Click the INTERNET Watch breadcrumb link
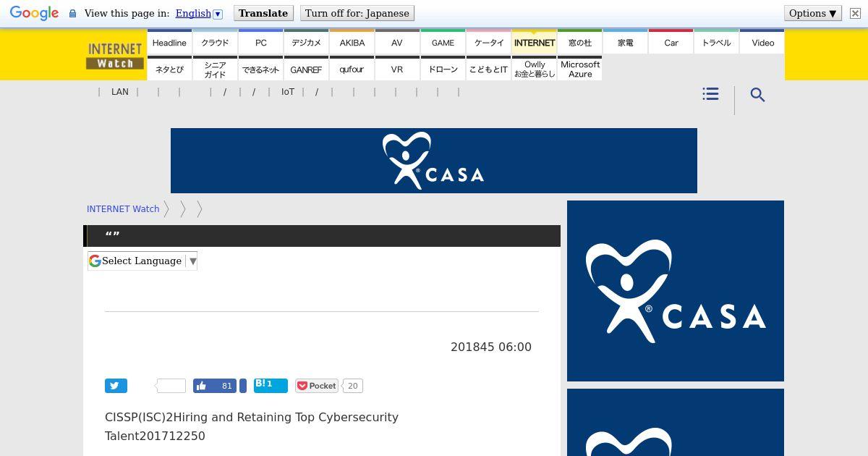The image size is (868, 456). tap(123, 208)
